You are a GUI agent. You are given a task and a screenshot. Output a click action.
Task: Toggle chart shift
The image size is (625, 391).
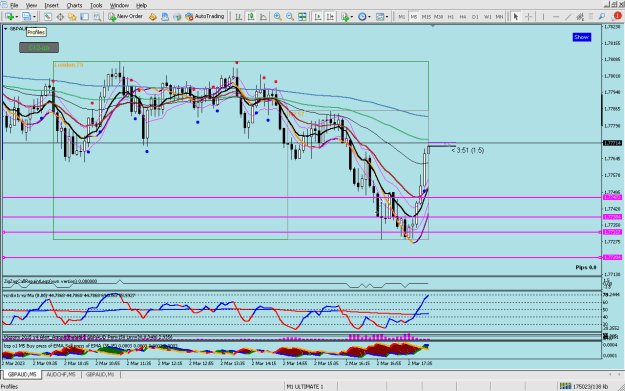coord(330,17)
